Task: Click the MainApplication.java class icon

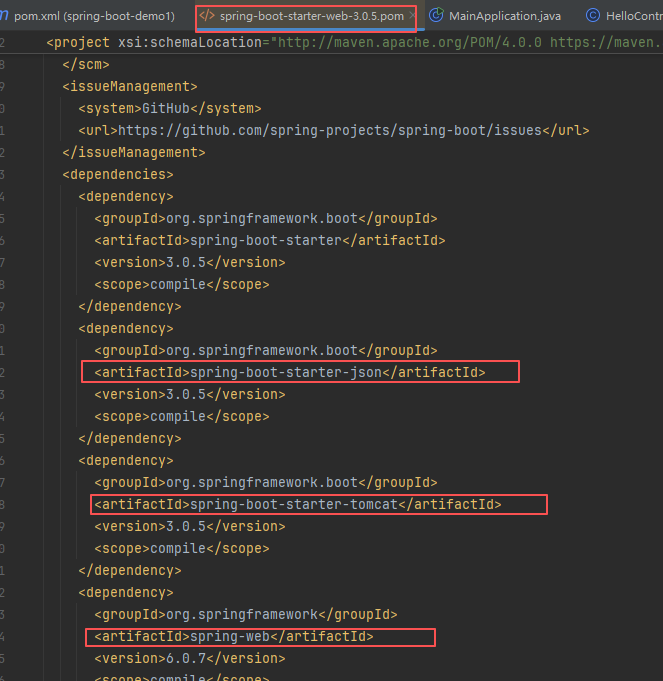Action: tap(436, 16)
